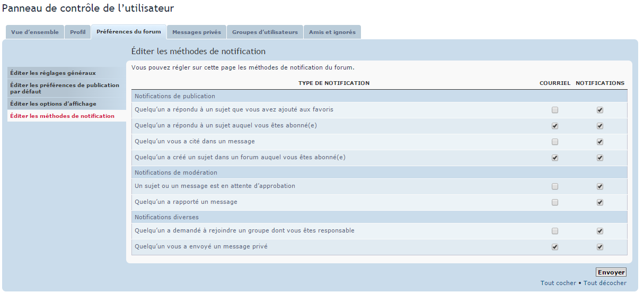
Task: Select Éditer les méthodes de notification
Action: coord(62,116)
